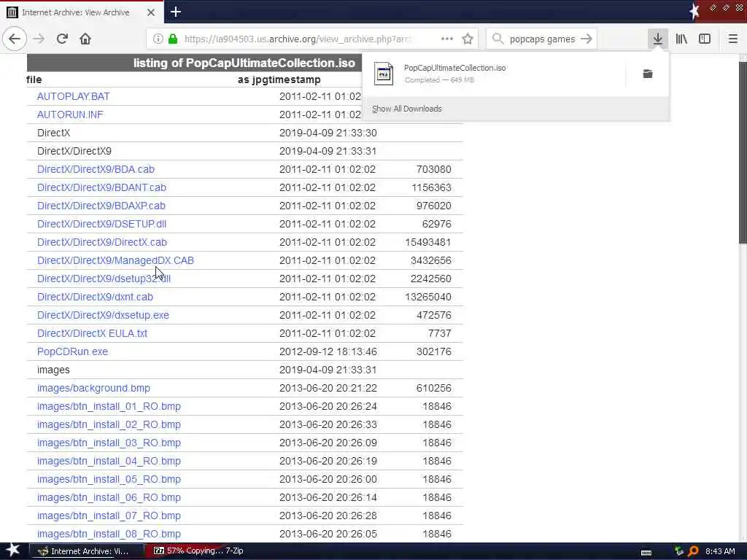Click the search box containing popcaps games
The height and width of the screenshot is (560, 747).
coord(542,39)
